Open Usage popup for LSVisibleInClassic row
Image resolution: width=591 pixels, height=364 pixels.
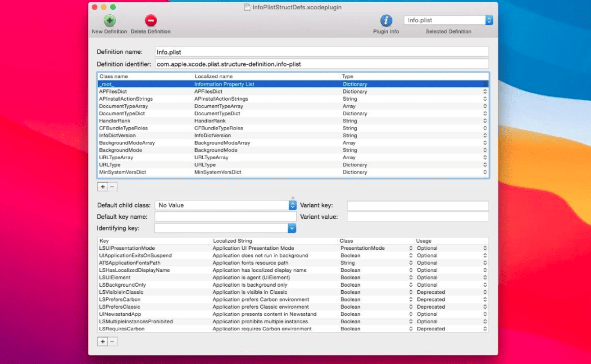pyautogui.click(x=485, y=292)
